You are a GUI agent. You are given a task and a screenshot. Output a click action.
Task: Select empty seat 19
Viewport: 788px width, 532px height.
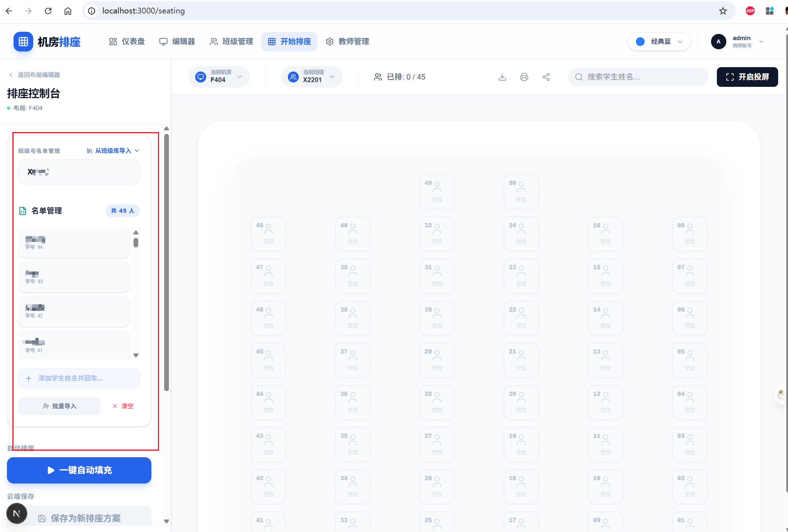(521, 445)
